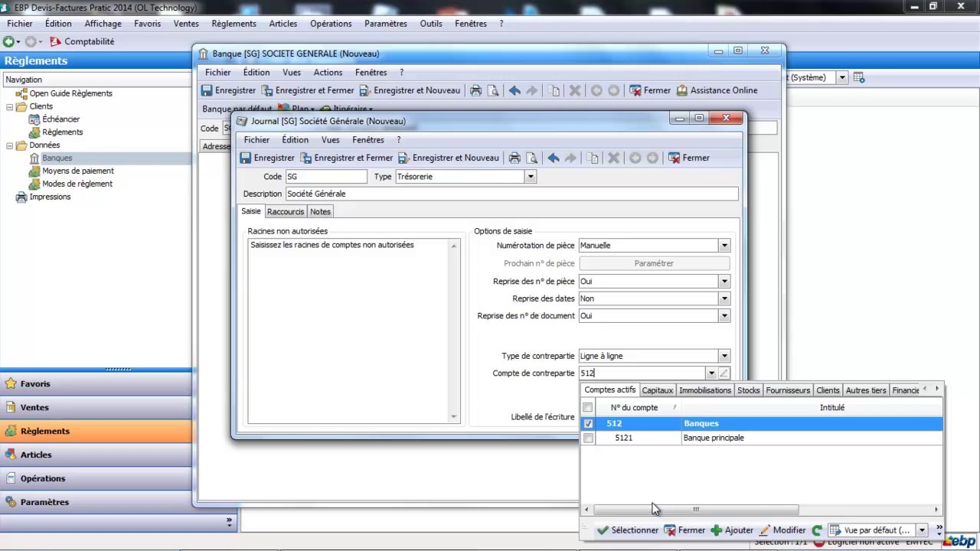Click Enregistrer et Nouveau in Banque window
Screen dimensions: 980x551
point(409,90)
